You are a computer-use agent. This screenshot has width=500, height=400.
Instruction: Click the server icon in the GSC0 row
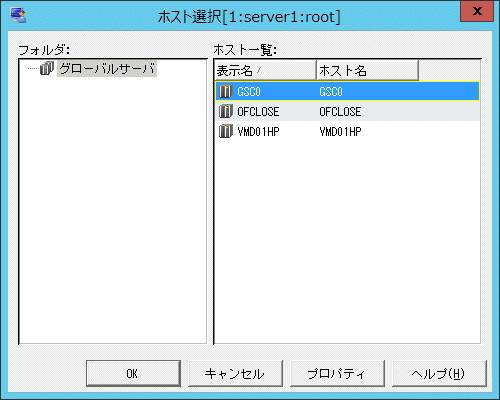coord(226,91)
